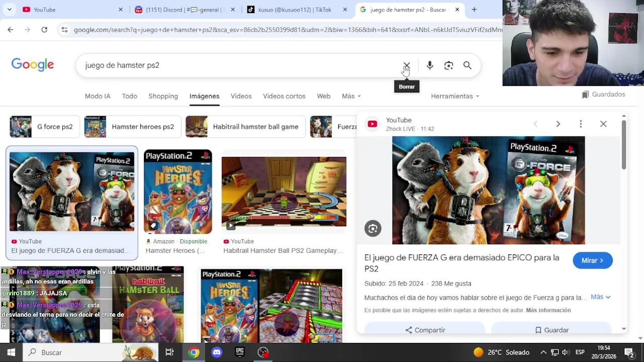Screen dimensions: 644x362
Task: Save the image with Guardar button
Action: (551, 330)
